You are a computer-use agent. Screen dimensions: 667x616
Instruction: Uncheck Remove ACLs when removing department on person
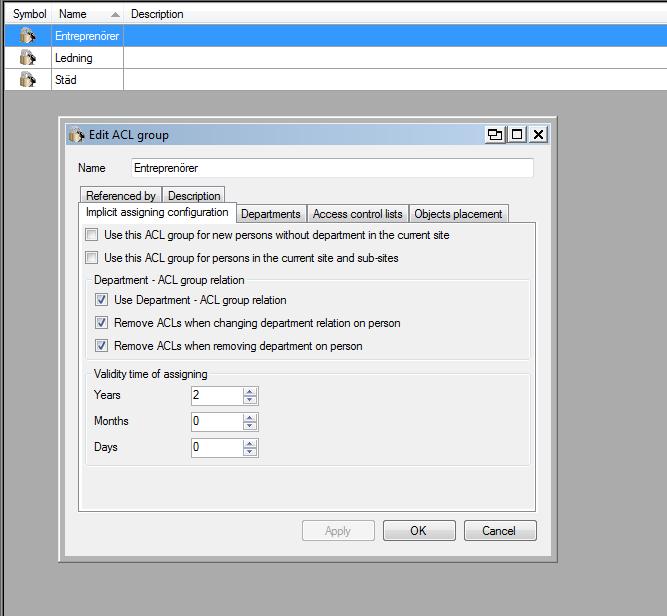coord(101,345)
